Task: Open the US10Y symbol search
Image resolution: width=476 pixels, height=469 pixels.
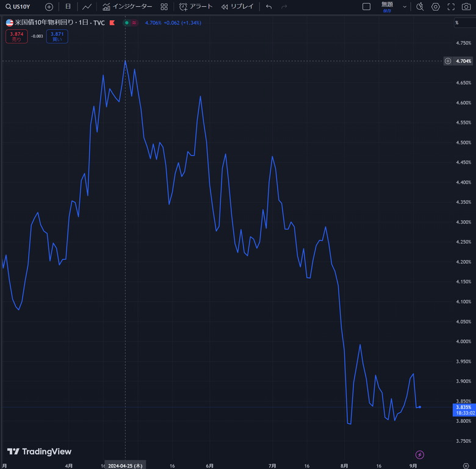Action: tap(17, 7)
